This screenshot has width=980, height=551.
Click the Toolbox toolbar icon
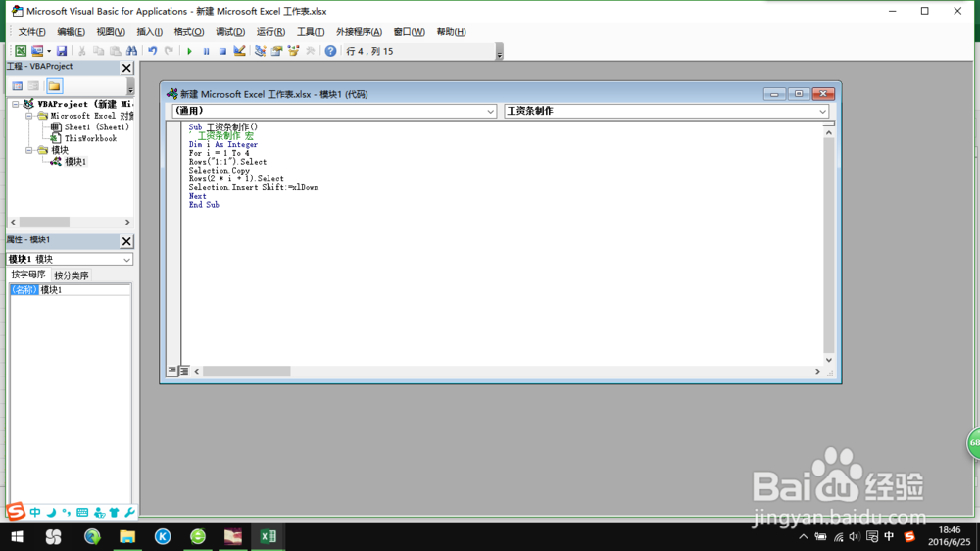310,51
